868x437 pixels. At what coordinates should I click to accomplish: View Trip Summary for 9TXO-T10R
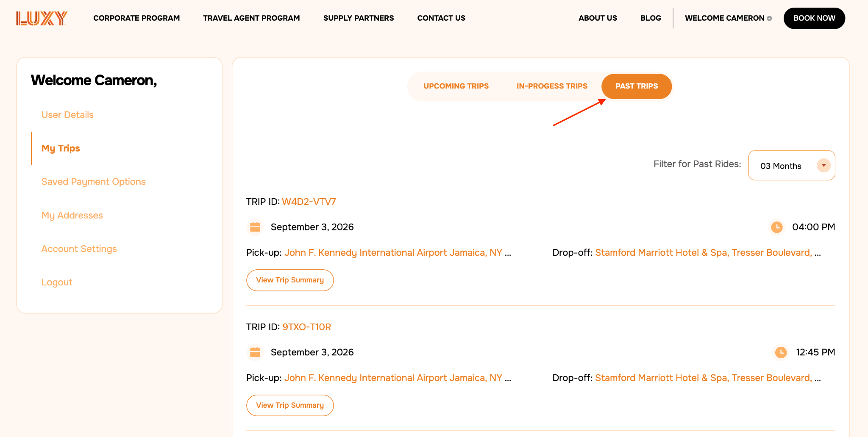click(x=290, y=406)
